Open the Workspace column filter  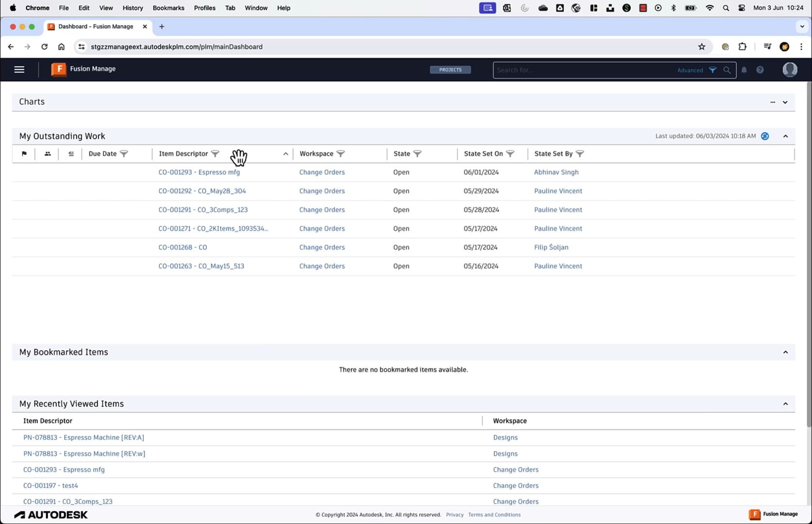[341, 154]
